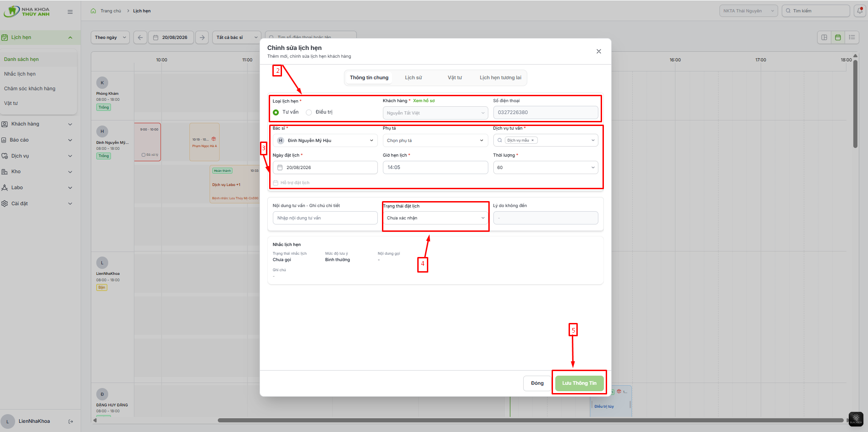Close the Chỉnh sửa lịch hẹn dialog
Viewport: 868px width, 432px height.
coord(599,51)
